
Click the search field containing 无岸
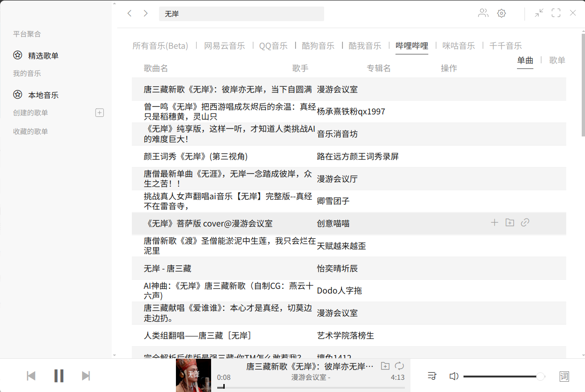click(242, 14)
